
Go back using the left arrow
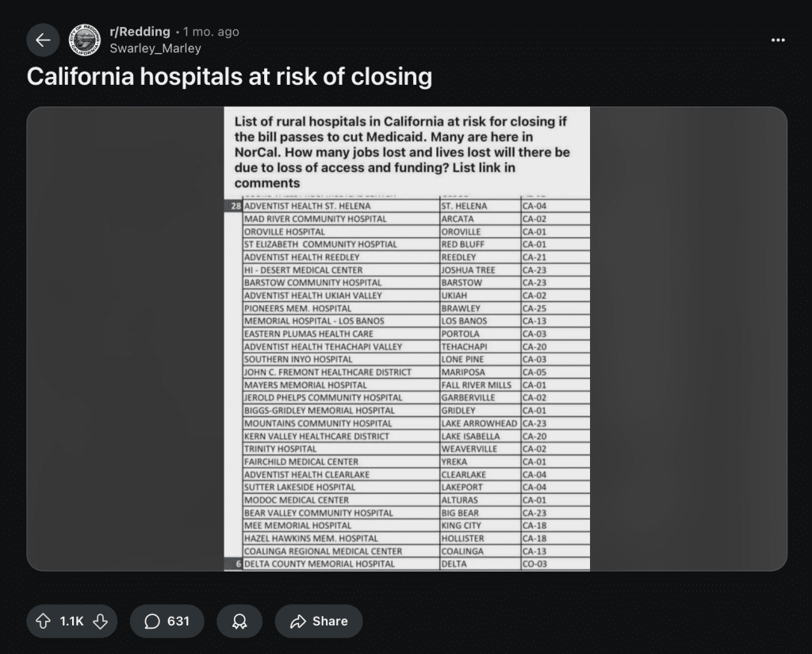[43, 40]
